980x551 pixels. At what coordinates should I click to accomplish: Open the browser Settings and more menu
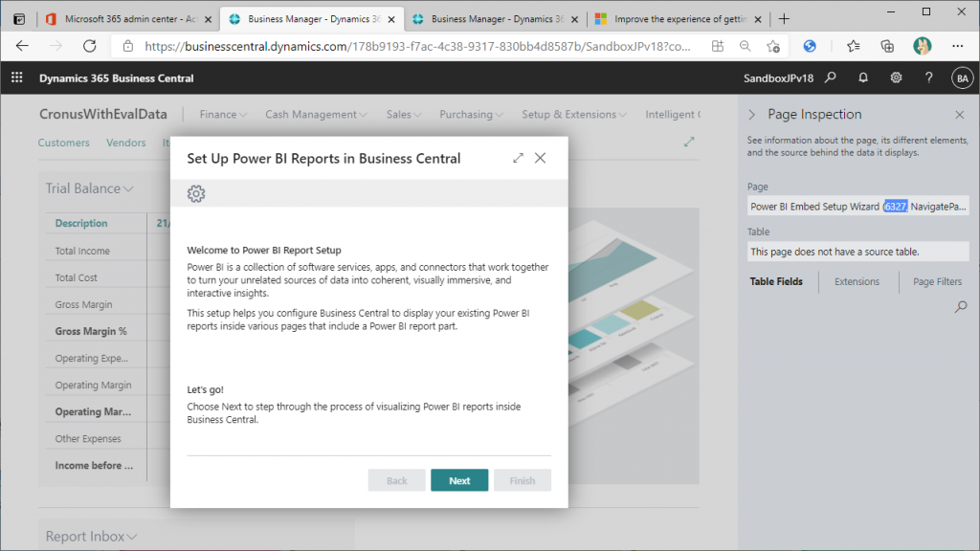(957, 46)
